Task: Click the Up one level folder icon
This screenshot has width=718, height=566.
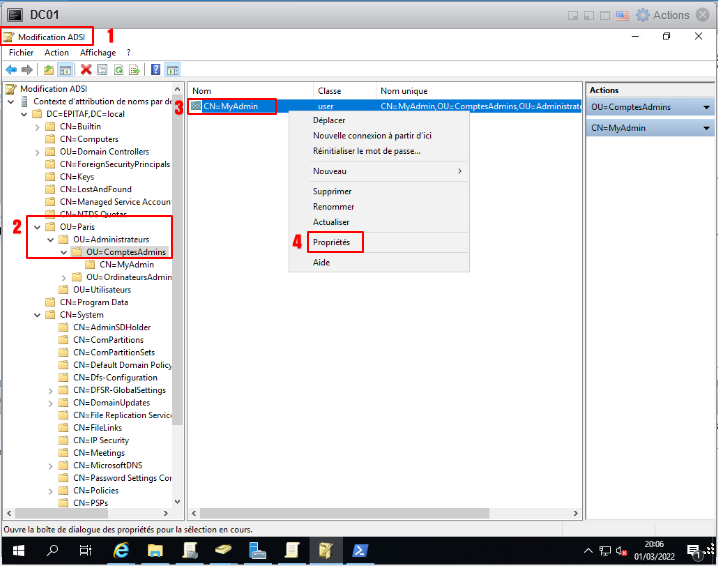Action: pos(49,70)
